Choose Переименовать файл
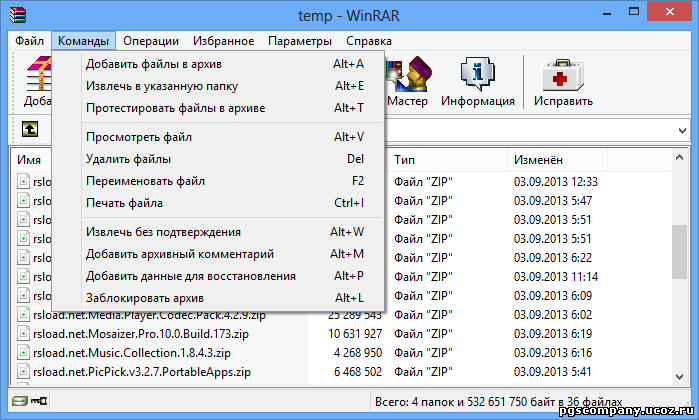 218,181
